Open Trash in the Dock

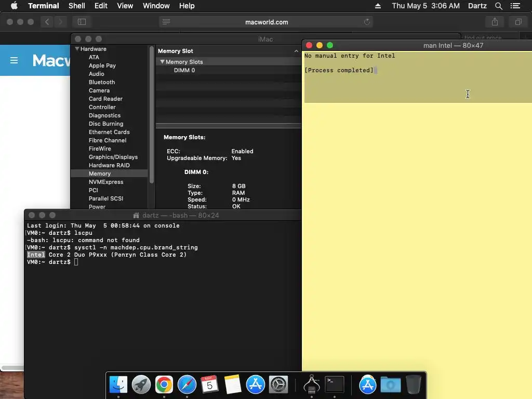(413, 384)
